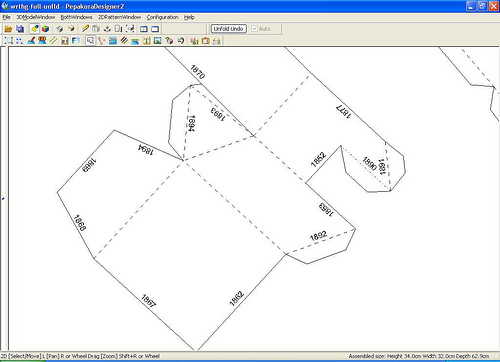Toggle the Auto checkbox

255,29
